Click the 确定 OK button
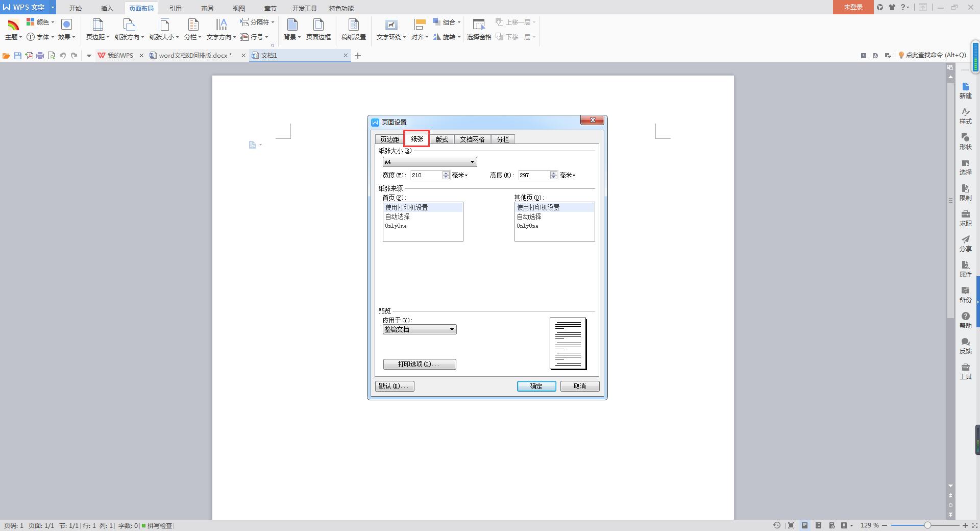This screenshot has width=980, height=531. tap(536, 386)
